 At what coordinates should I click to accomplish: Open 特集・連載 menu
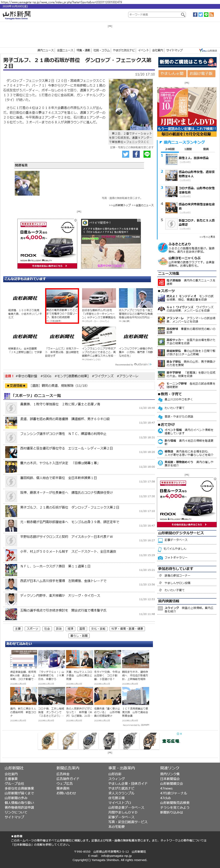point(83,50)
